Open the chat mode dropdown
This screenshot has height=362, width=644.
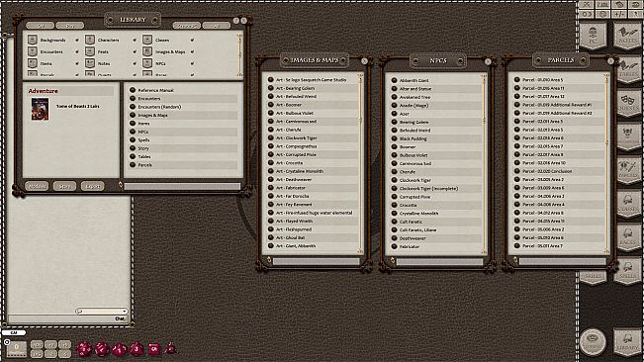pyautogui.click(x=101, y=312)
